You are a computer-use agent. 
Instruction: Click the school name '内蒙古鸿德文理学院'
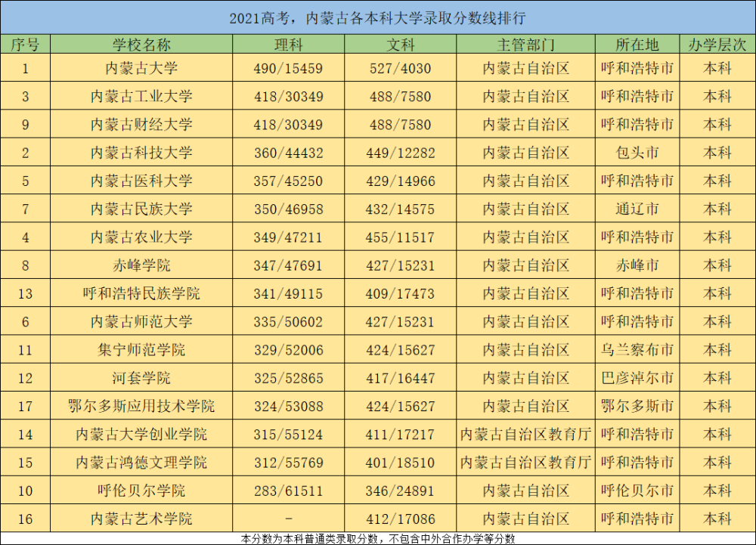[x=141, y=463]
